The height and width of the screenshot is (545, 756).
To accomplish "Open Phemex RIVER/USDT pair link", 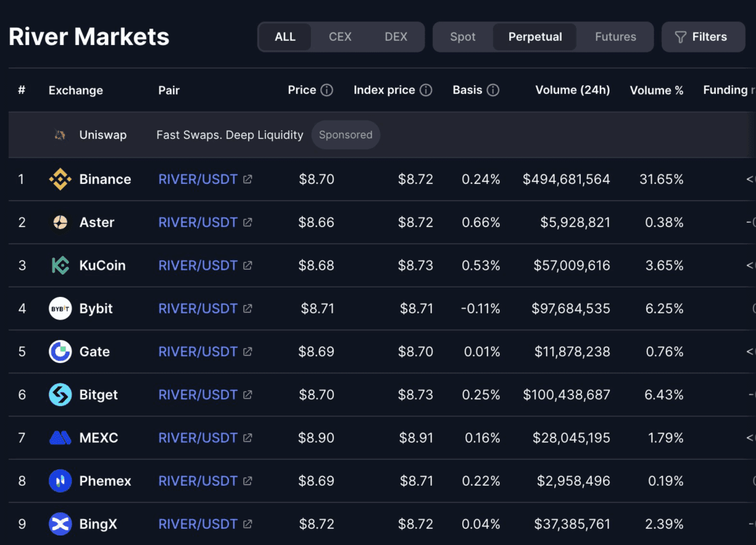I will coord(198,481).
